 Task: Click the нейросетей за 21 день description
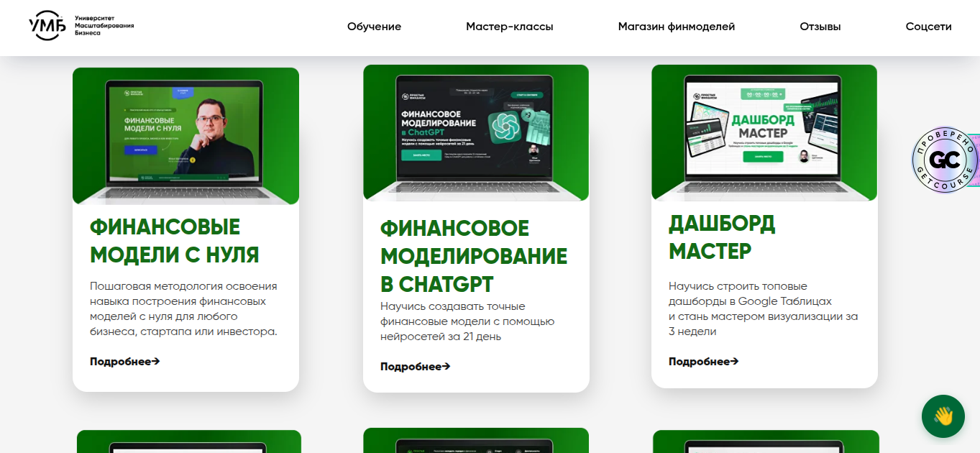pyautogui.click(x=467, y=321)
